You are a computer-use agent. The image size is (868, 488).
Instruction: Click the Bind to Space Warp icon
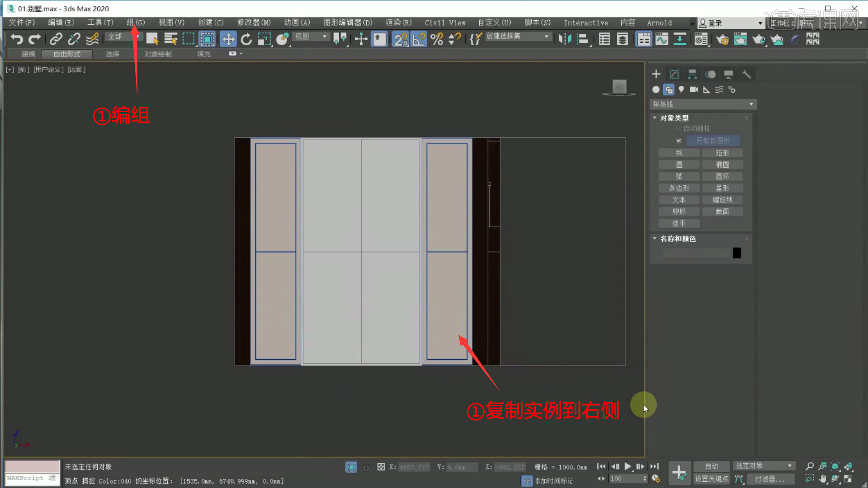pyautogui.click(x=92, y=39)
